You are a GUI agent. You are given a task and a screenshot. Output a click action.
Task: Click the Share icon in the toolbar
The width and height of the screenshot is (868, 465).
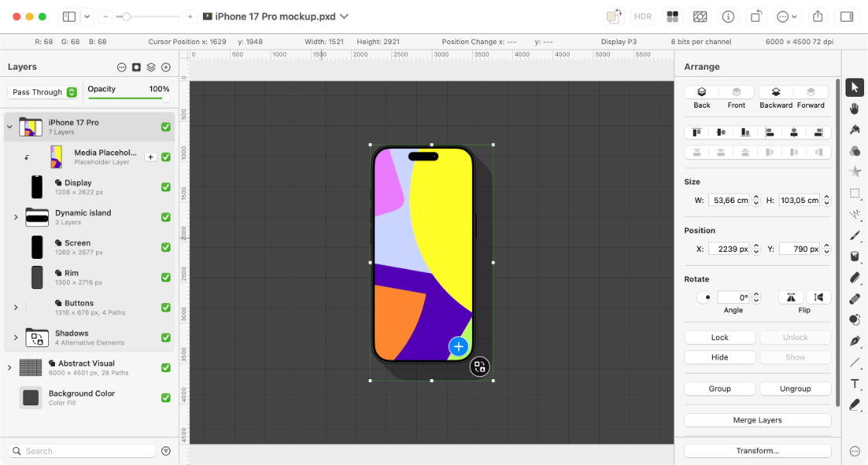click(818, 16)
